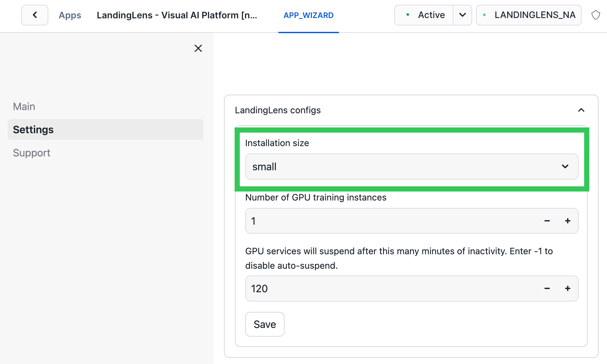Click the LandingLens configs heading text
Image resolution: width=607 pixels, height=364 pixels.
click(278, 110)
